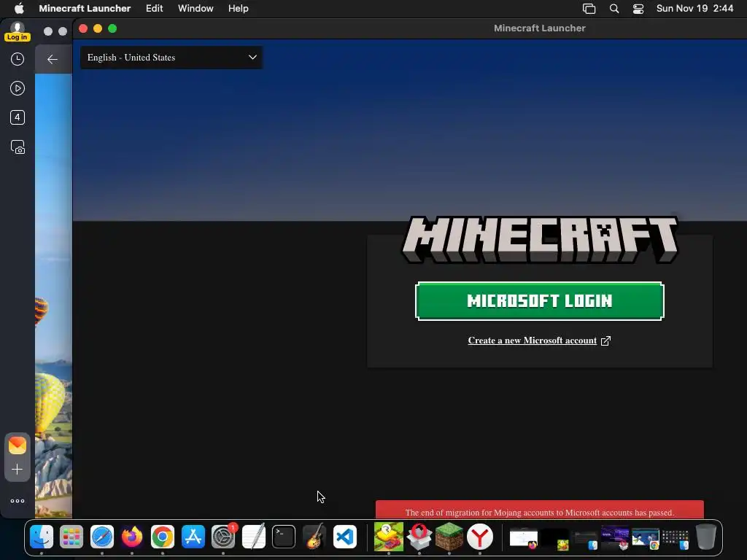Open System Settings from the Dock
Screen dimensions: 747x560
pos(223,537)
